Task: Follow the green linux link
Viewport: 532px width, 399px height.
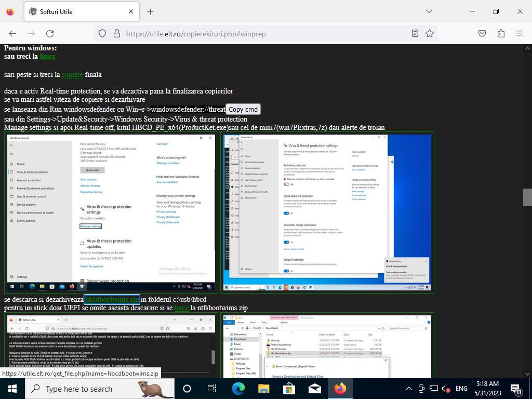Action: coord(47,56)
